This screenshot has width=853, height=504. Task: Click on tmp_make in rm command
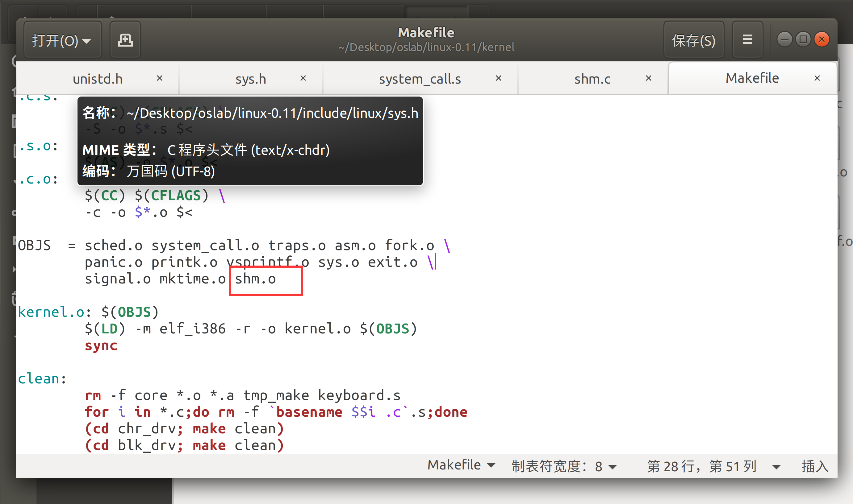pos(276,395)
